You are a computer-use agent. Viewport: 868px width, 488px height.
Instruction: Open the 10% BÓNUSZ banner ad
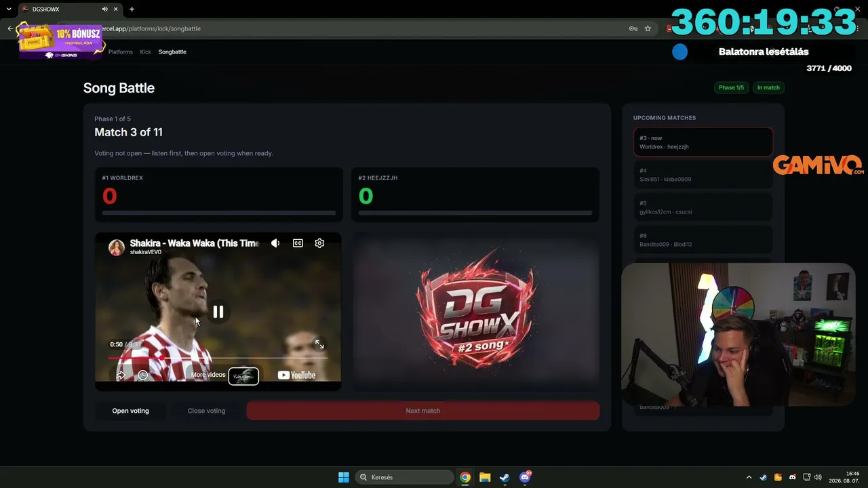(x=61, y=40)
